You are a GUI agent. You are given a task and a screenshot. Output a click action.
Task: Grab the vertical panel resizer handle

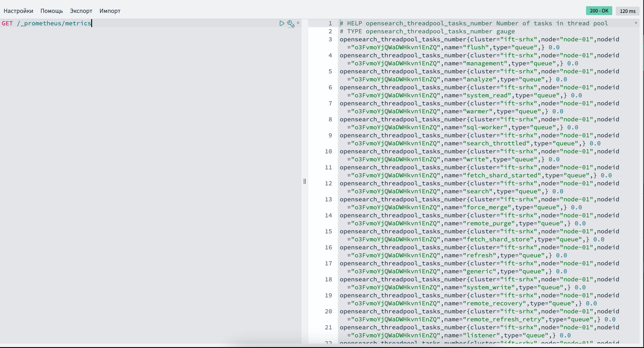(x=304, y=181)
